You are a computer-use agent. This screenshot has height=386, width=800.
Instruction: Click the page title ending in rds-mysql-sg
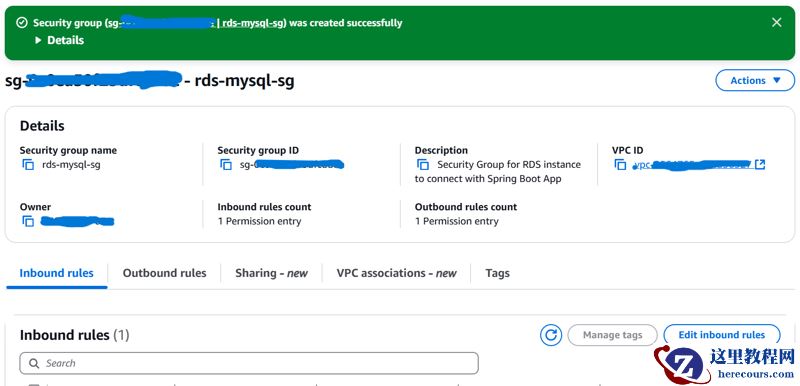pos(149,81)
